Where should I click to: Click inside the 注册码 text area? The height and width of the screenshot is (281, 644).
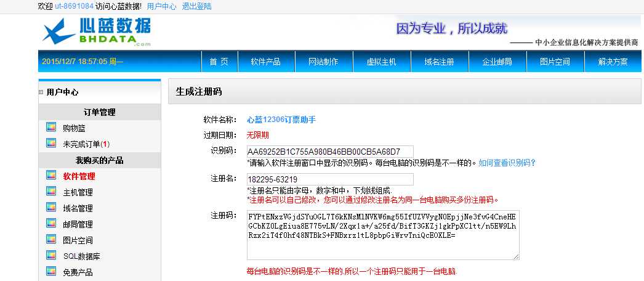pos(383,235)
